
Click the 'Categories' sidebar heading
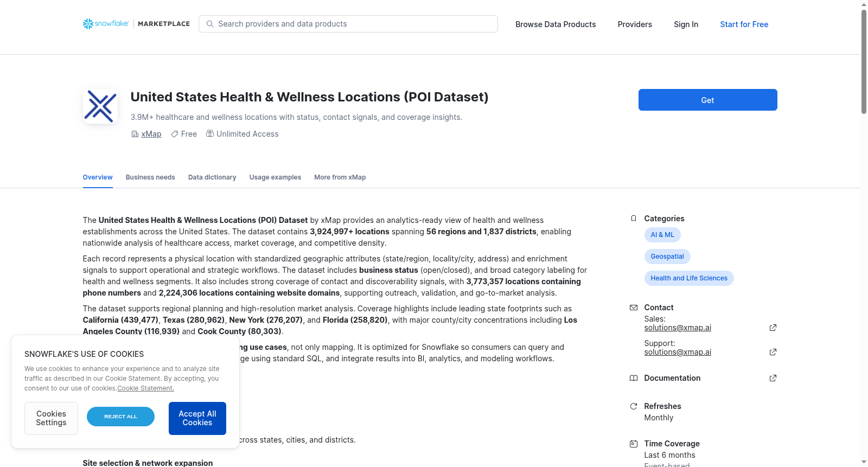pos(664,219)
